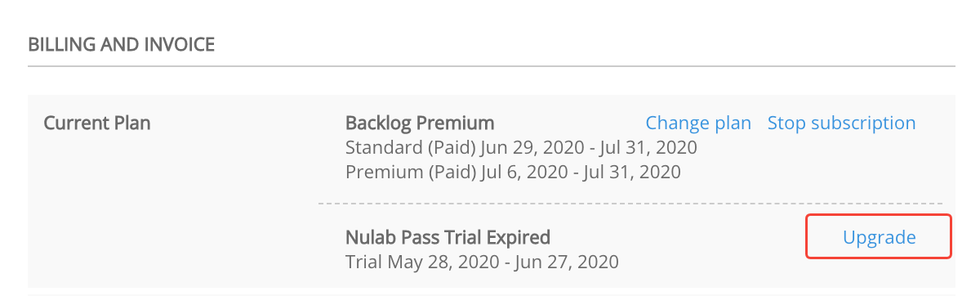Select the BILLING AND INVOICE heading
The width and height of the screenshot is (980, 296).
coord(122,44)
